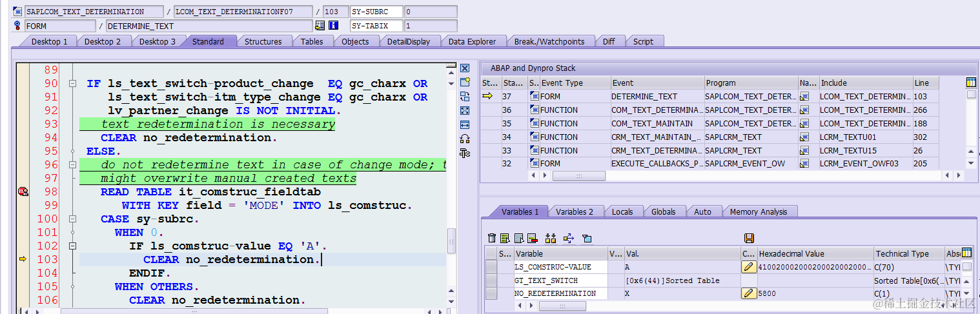Image resolution: width=980 pixels, height=314 pixels.
Task: Toggle checkbox at variables table right edge
Action: [x=966, y=266]
